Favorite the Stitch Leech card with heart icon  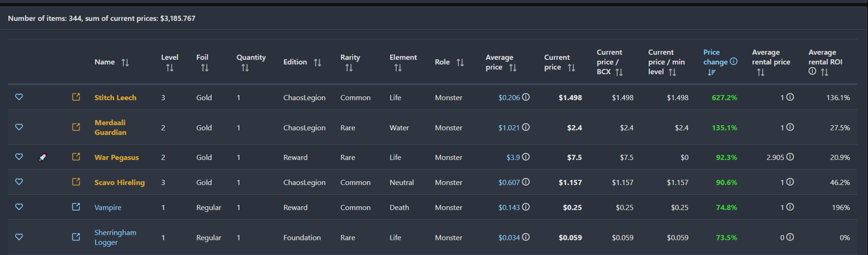(x=19, y=97)
